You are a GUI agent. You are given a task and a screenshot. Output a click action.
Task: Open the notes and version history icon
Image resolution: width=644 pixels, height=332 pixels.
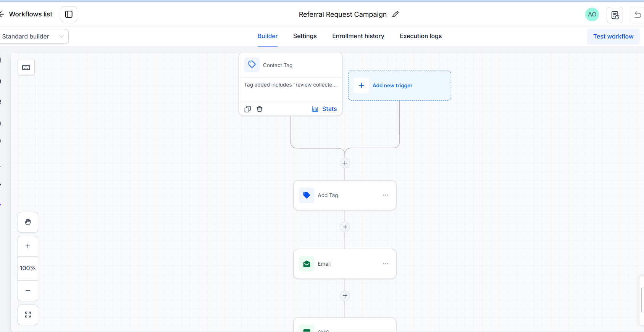tap(615, 15)
